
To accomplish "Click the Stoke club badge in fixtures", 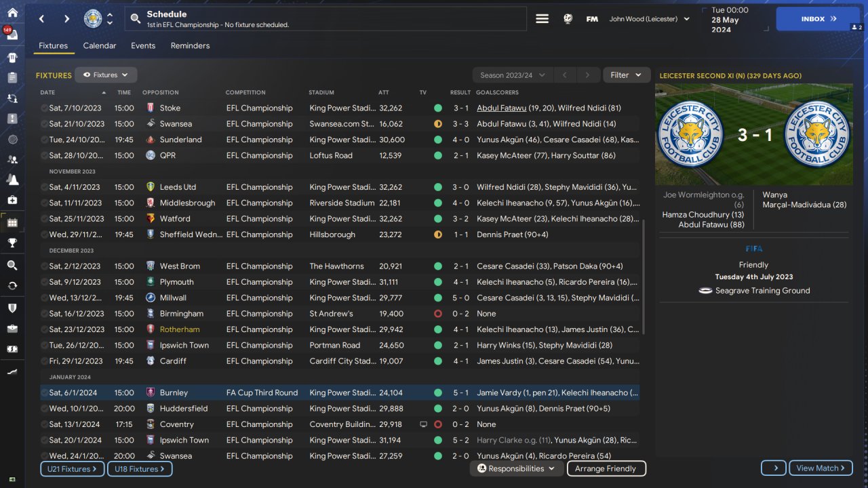I will click(150, 108).
